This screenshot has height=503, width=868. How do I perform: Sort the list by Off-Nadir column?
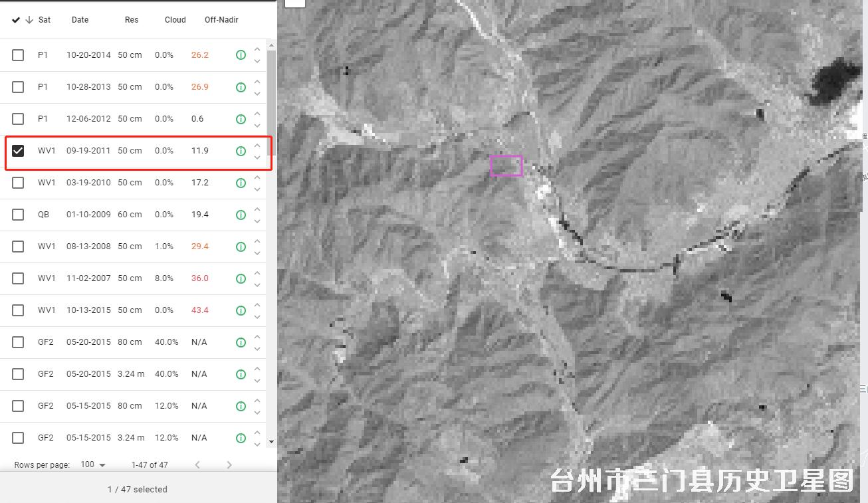point(221,20)
